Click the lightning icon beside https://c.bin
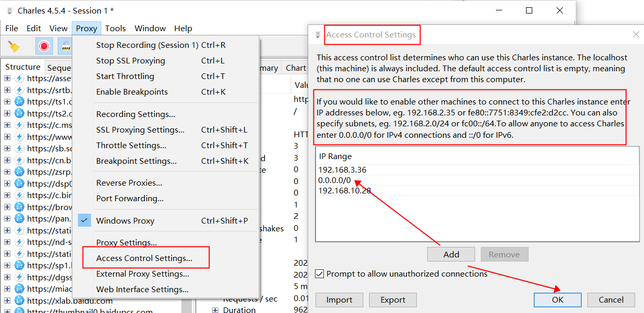Screen dimensions: 644x313 [x=20, y=195]
